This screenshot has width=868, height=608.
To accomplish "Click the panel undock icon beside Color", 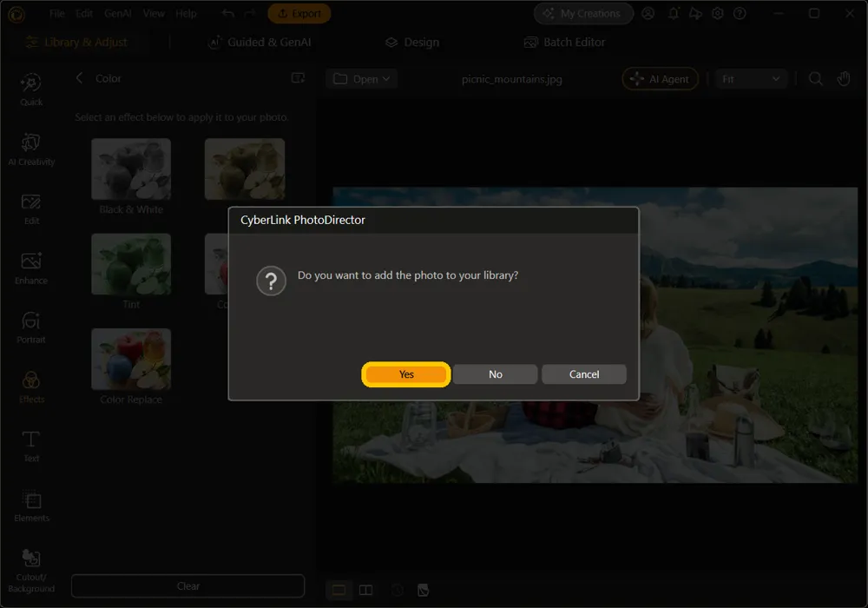I will tap(298, 78).
